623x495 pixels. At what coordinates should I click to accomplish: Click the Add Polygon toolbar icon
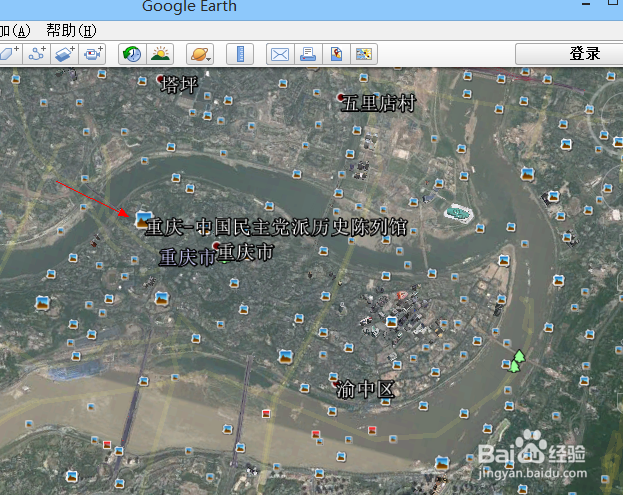click(x=9, y=54)
